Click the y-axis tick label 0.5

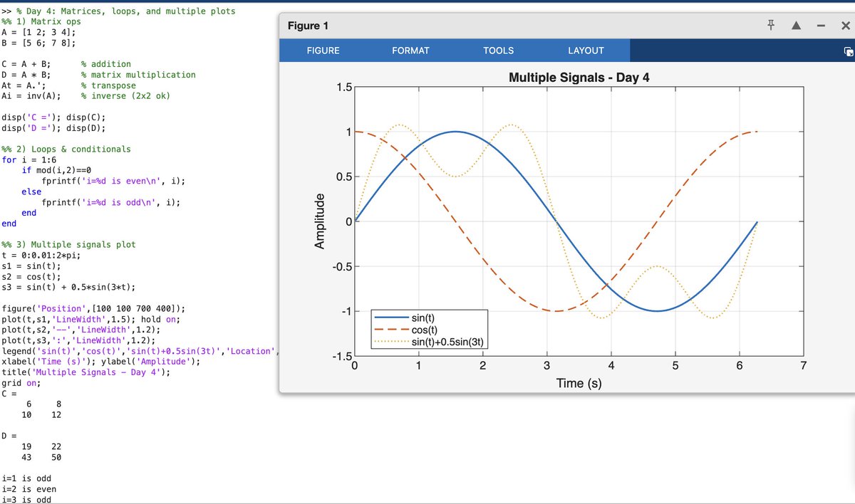pos(343,177)
